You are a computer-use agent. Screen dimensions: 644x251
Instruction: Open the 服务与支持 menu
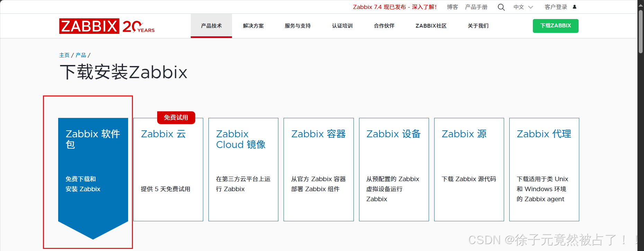click(297, 26)
